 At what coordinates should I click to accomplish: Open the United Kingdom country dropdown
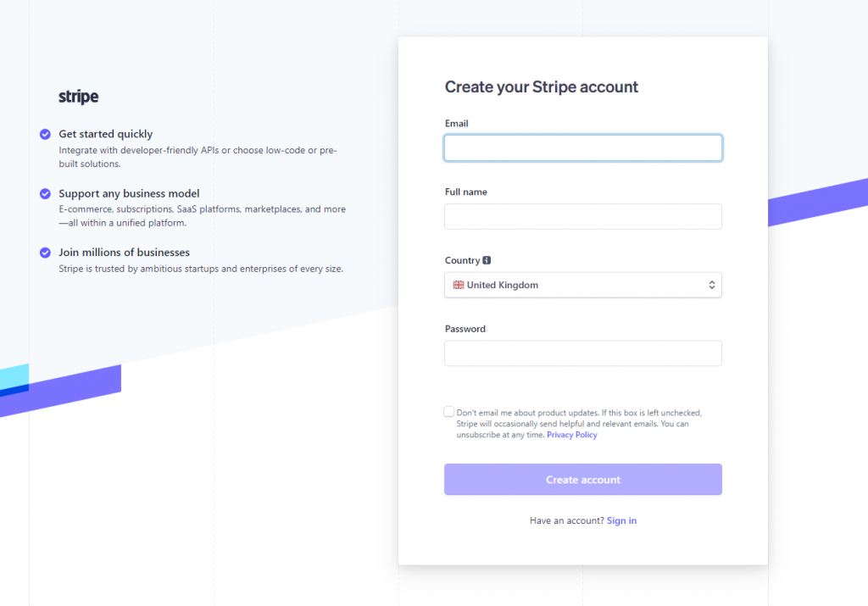[x=583, y=285]
